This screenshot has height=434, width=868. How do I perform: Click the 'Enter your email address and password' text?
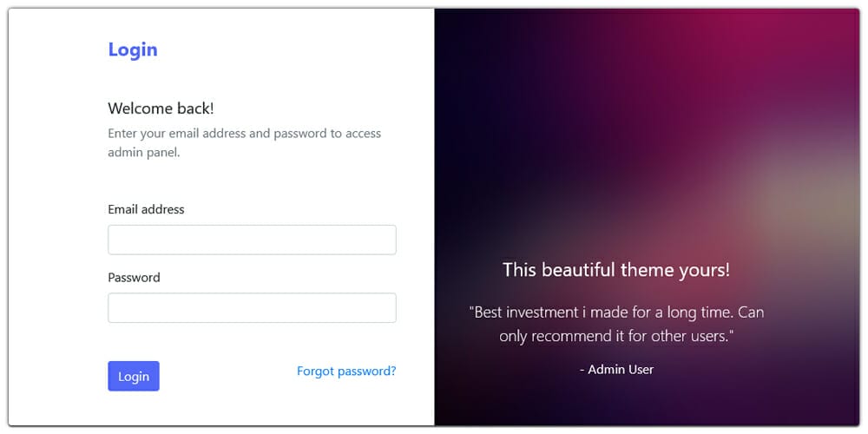coord(245,134)
